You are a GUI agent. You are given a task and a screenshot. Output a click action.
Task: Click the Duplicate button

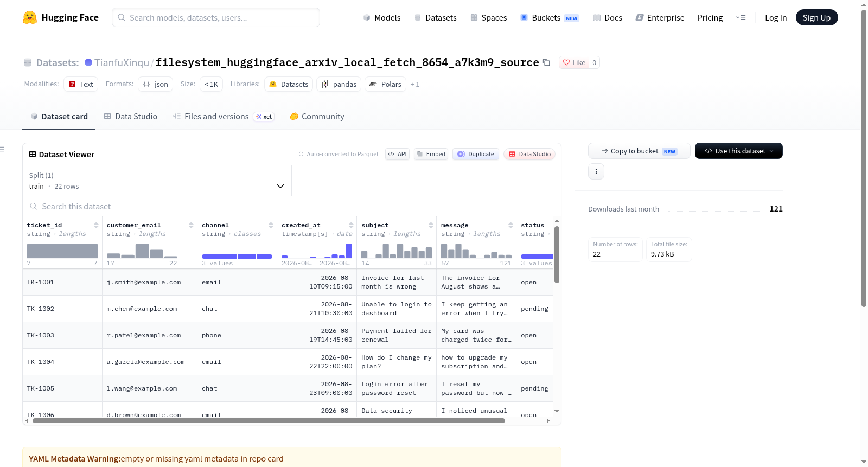[x=476, y=154]
